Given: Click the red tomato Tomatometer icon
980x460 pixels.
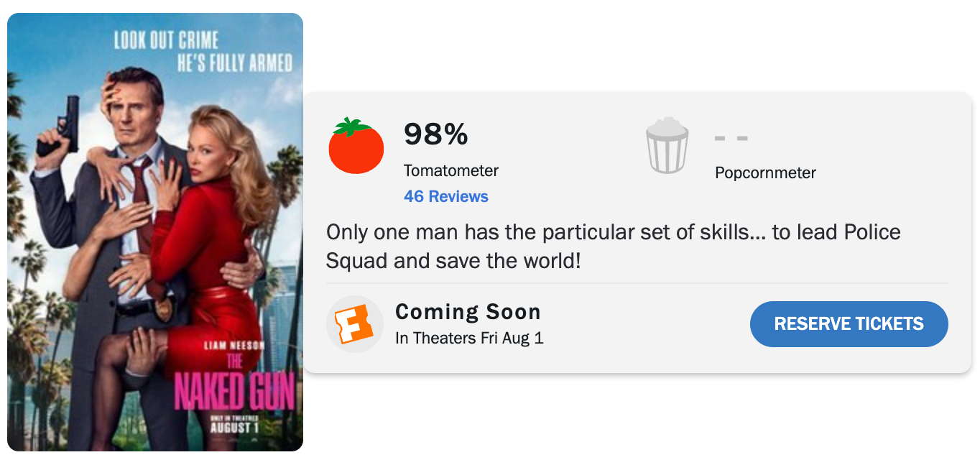Looking at the screenshot, I should click(356, 146).
